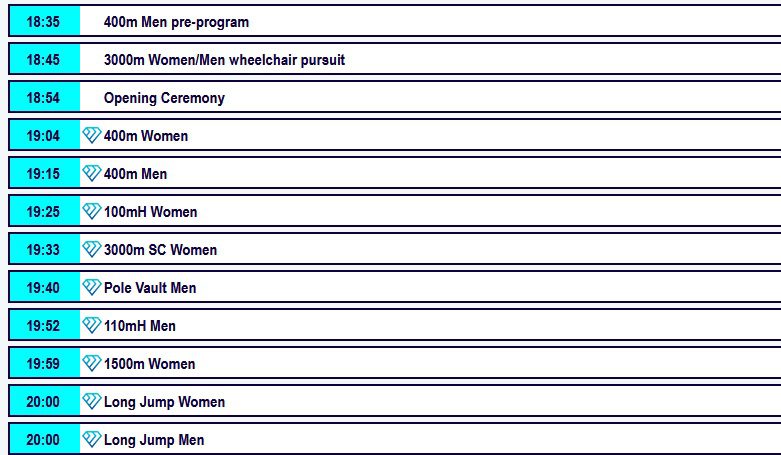Open the Long Jump Women event

[x=164, y=402]
